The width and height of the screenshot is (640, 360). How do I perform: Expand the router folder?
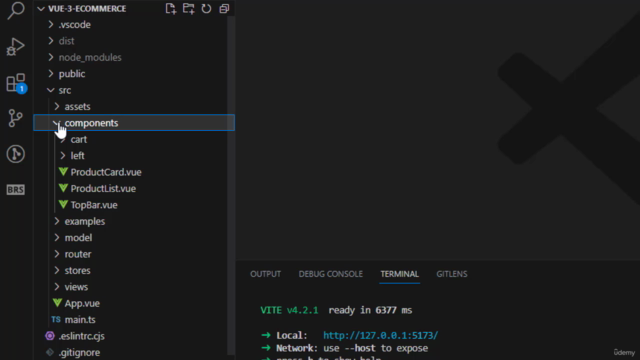coord(57,254)
